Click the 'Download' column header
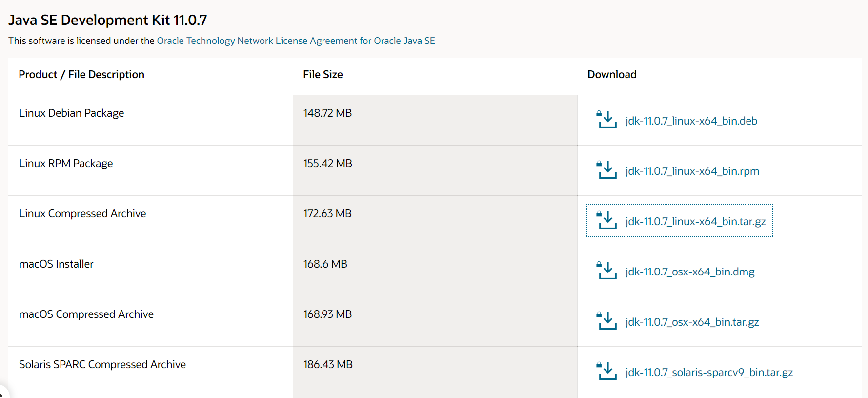The width and height of the screenshot is (868, 398). (612, 74)
